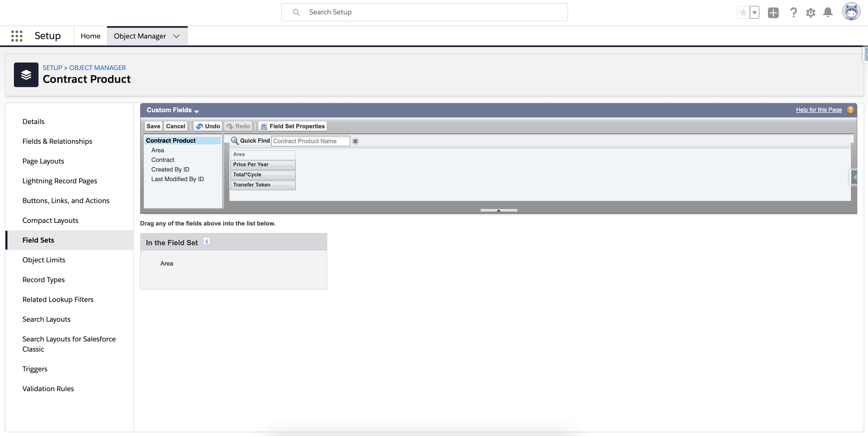
Task: Click the Favorites star icon
Action: pos(743,13)
